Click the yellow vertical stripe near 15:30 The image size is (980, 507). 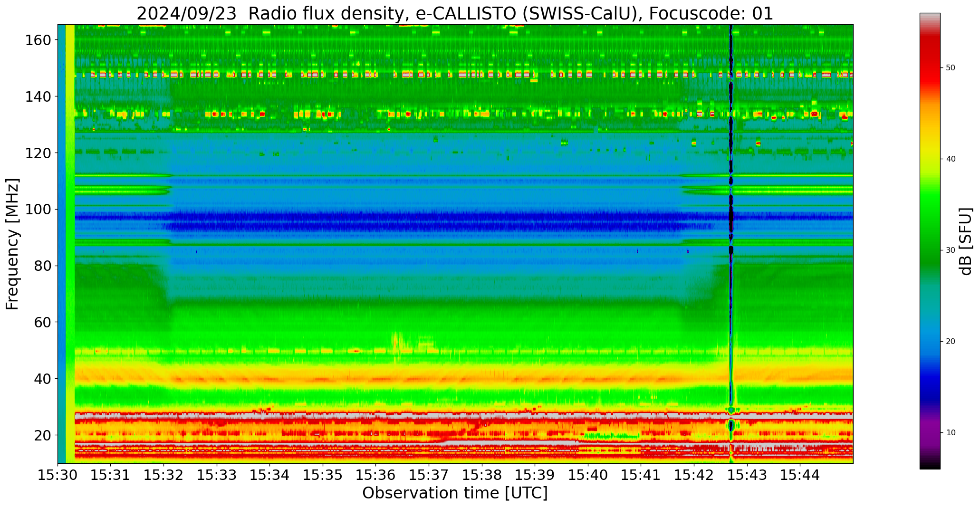tap(70, 244)
